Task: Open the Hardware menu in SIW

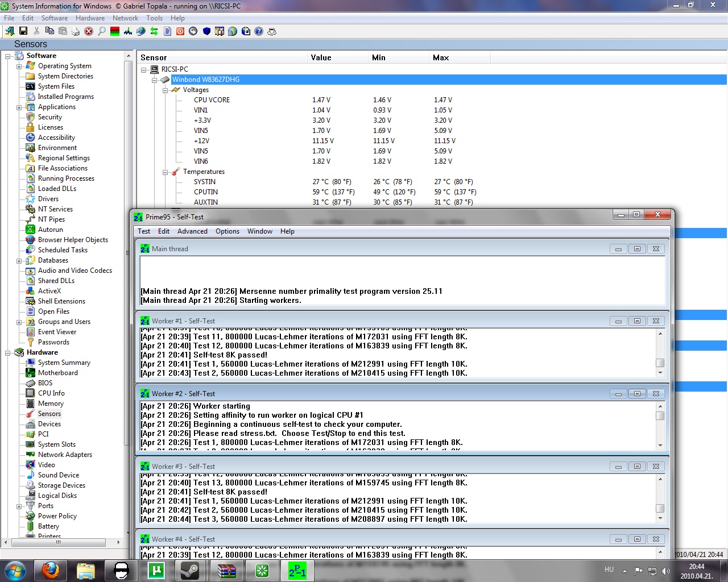Action: click(x=90, y=18)
